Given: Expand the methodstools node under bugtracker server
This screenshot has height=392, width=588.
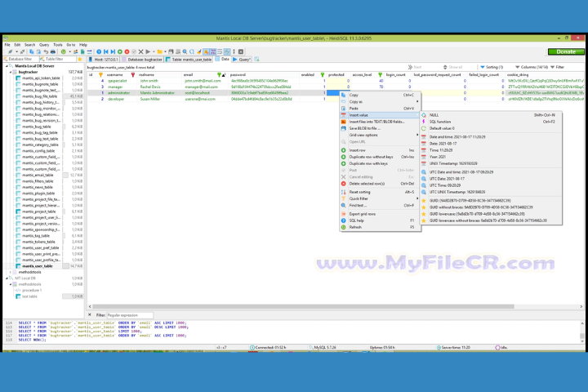Looking at the screenshot, I should [11, 272].
